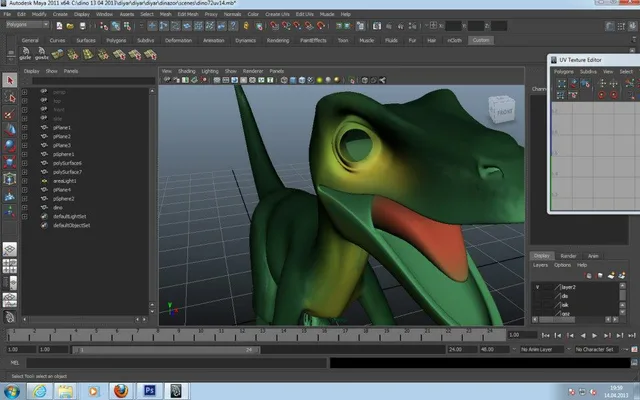
Task: Open the Create UVs menu
Action: 277,14
